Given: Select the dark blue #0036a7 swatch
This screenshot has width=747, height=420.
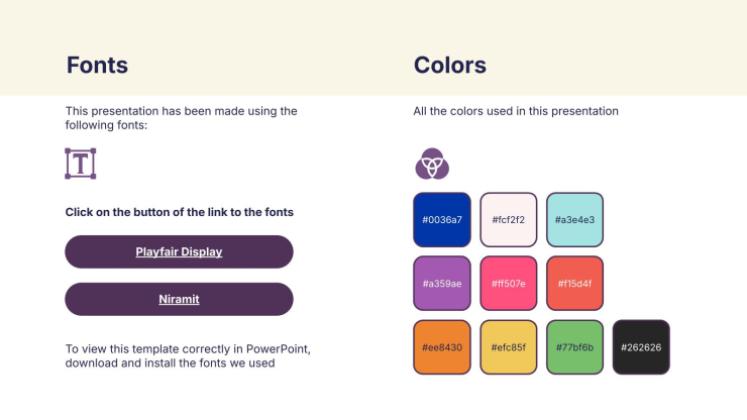Looking at the screenshot, I should [x=441, y=219].
